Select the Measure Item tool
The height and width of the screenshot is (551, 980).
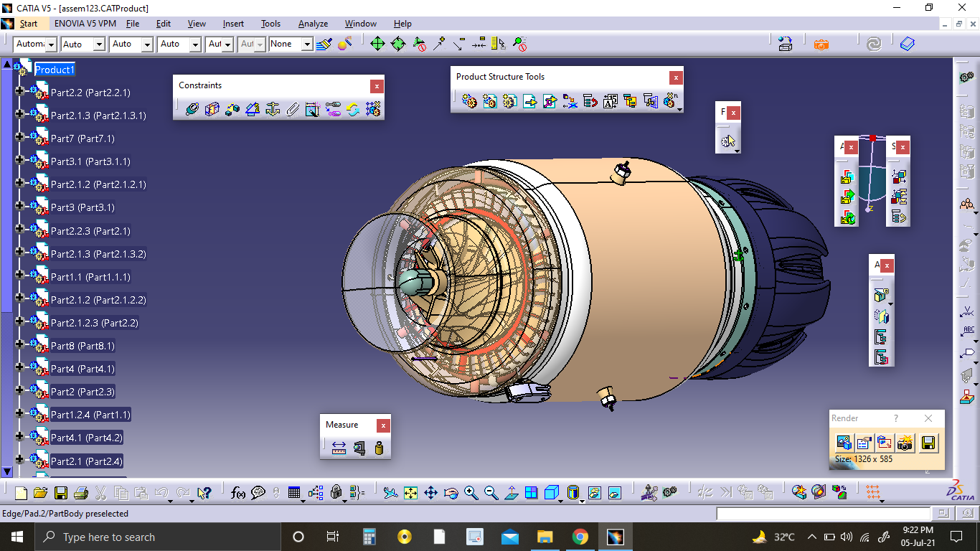(x=359, y=448)
